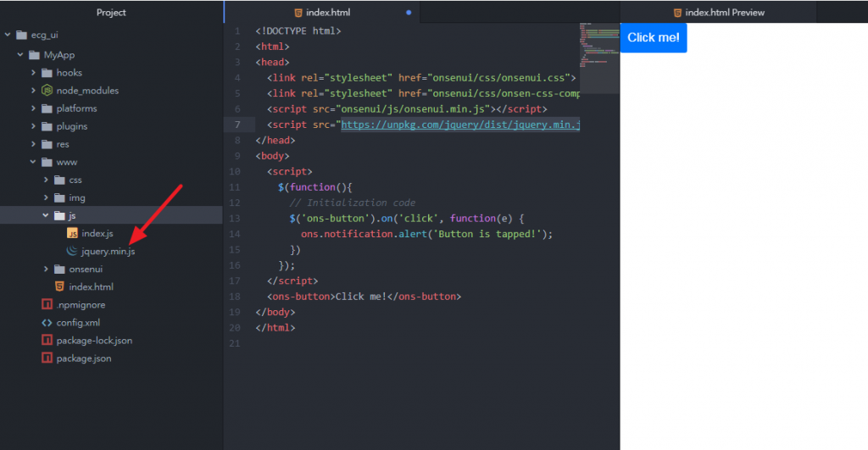
Task: Click the HTML5 icon beside index.html in tree
Action: pos(60,286)
